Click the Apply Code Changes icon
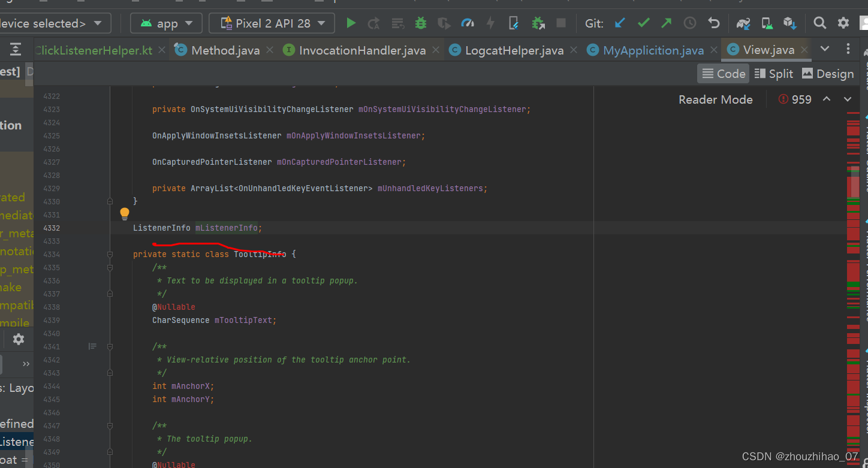The width and height of the screenshot is (868, 468). [397, 23]
